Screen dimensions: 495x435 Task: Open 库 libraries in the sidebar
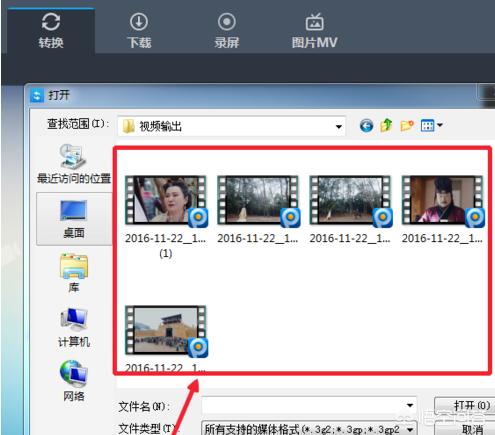coord(74,273)
